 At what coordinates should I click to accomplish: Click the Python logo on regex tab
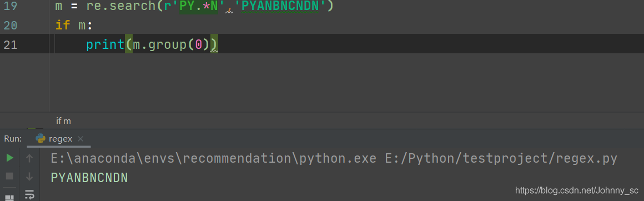point(41,139)
